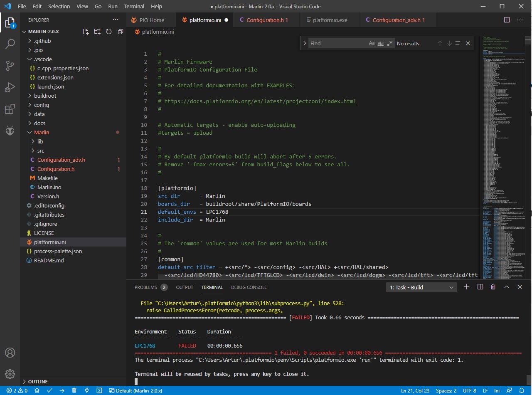
Task: Click into the Find input field
Action: point(337,43)
